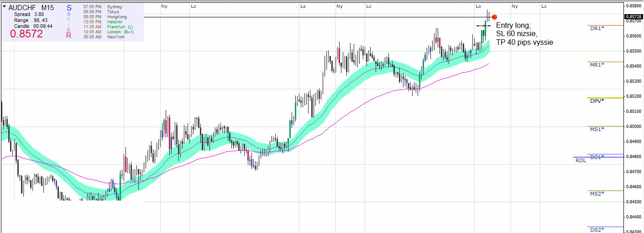Click the DS2* support level label
The width and height of the screenshot is (644, 233).
pos(597,230)
